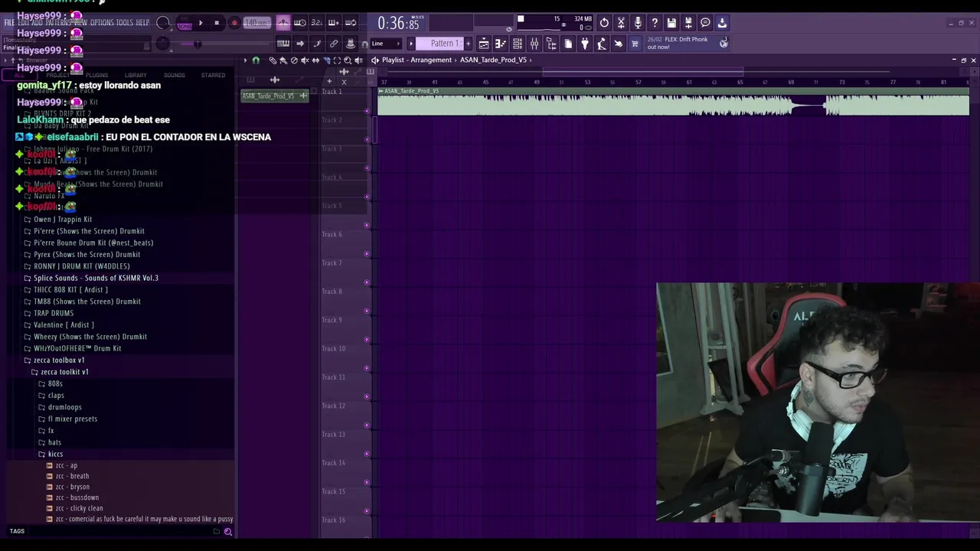Viewport: 980px width, 551px height.
Task: Click FLEX Drift Phonk news panel
Action: coord(688,43)
